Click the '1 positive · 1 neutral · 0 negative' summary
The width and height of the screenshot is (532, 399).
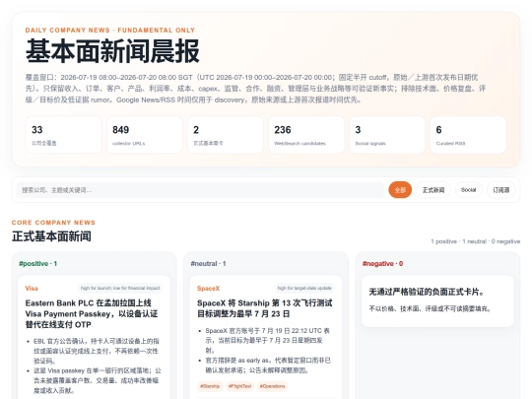[475, 241]
